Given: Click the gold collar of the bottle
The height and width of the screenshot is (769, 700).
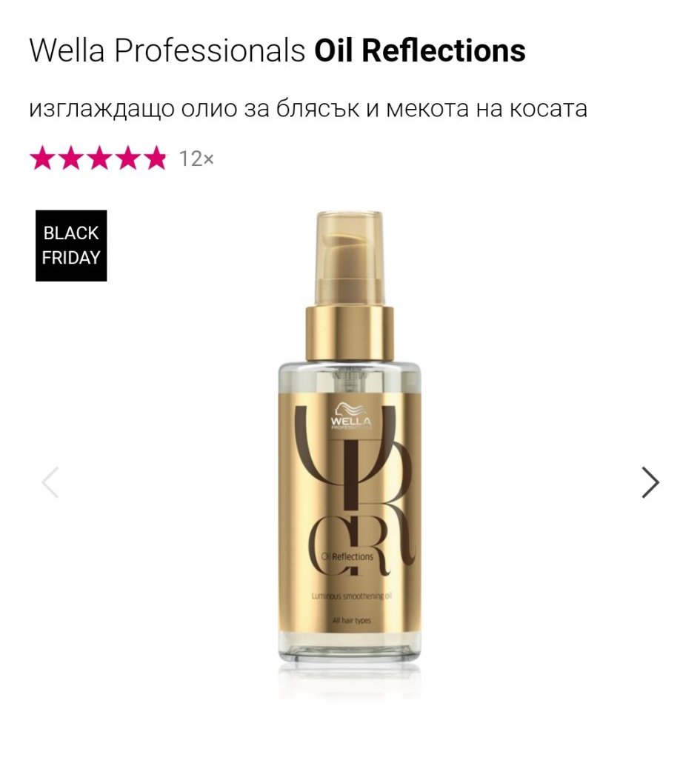Looking at the screenshot, I should point(350,333).
